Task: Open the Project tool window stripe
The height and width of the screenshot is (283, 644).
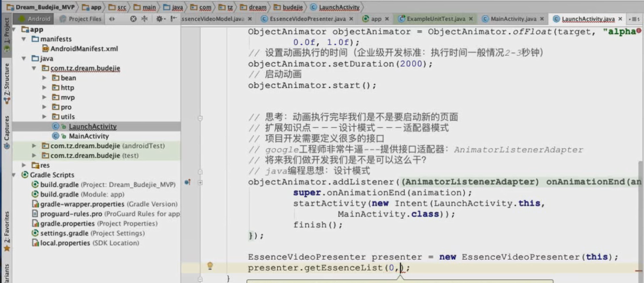Action: [7, 34]
